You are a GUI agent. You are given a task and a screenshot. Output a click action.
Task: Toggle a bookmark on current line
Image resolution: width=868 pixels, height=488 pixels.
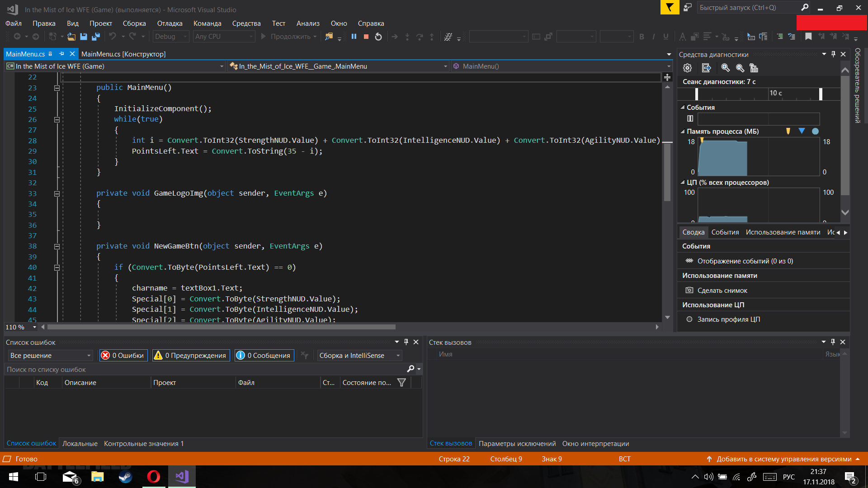pyautogui.click(x=808, y=37)
